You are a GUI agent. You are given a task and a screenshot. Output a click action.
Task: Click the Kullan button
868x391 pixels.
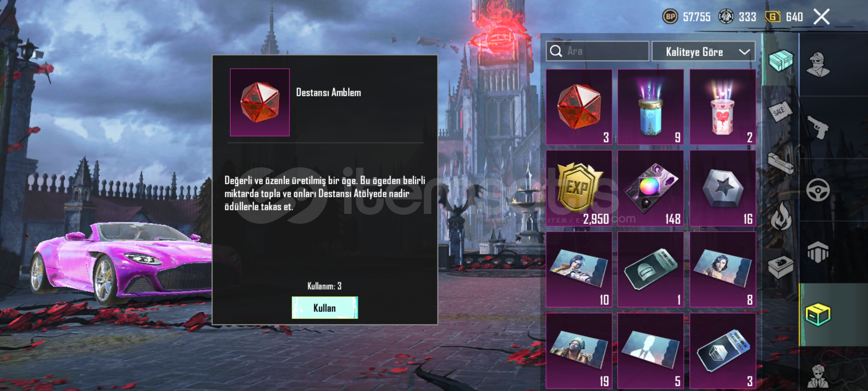point(325,308)
